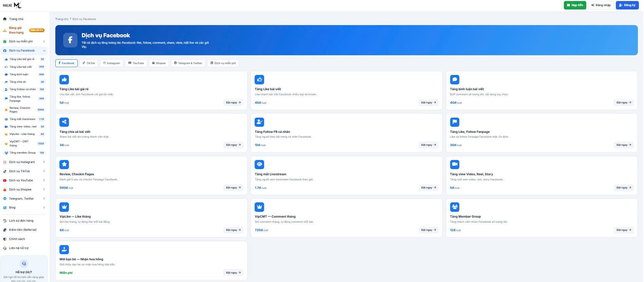Click the group icon on Tăng Member Group card
The width and height of the screenshot is (644, 282).
[x=455, y=207]
